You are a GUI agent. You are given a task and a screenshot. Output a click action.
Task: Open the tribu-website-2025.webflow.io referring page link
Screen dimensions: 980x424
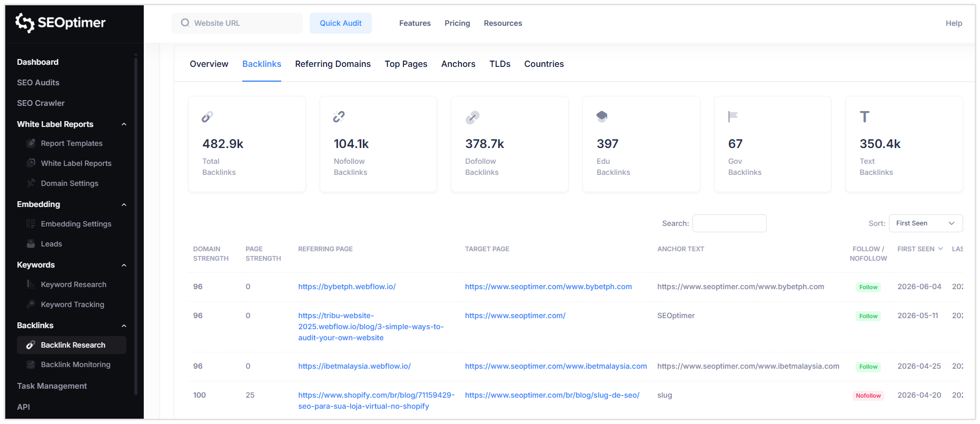pos(371,327)
